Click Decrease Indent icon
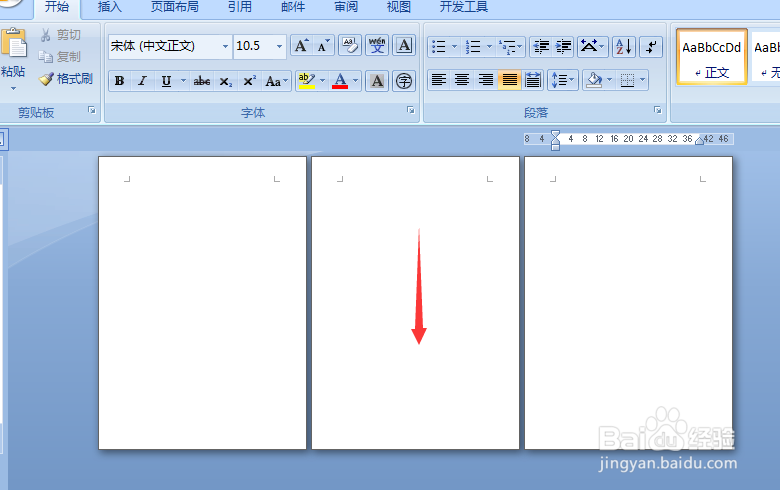Viewport: 780px width, 490px height. point(541,47)
